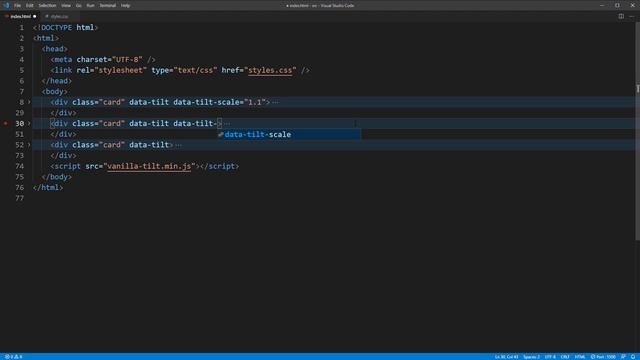Click the UTF-8 encoding status
The image size is (640, 360).
[x=550, y=357]
